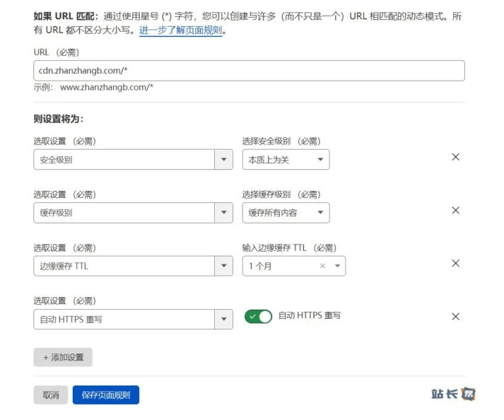Remove the 安全级别 setting row

click(x=455, y=157)
